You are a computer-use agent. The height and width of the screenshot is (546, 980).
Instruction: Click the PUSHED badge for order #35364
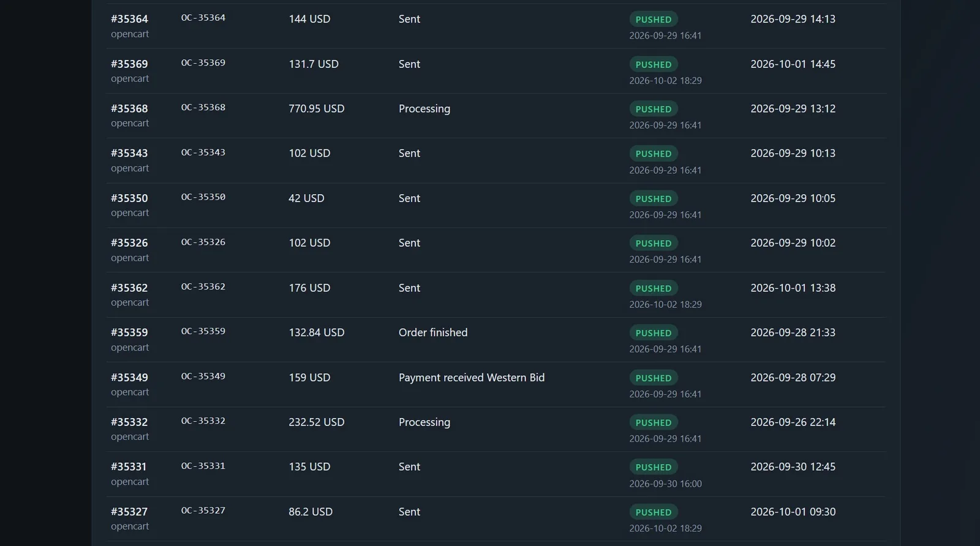[653, 20]
